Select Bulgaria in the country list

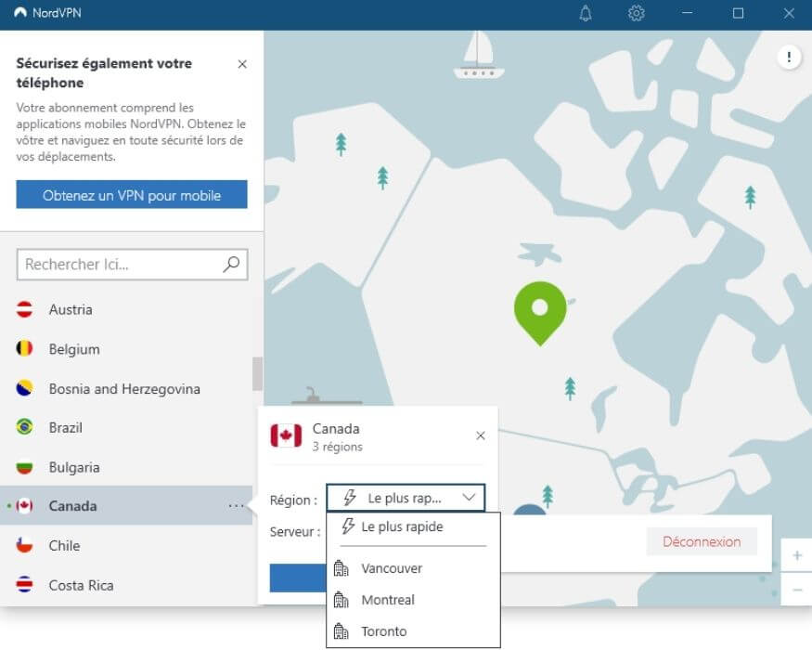[126, 467]
